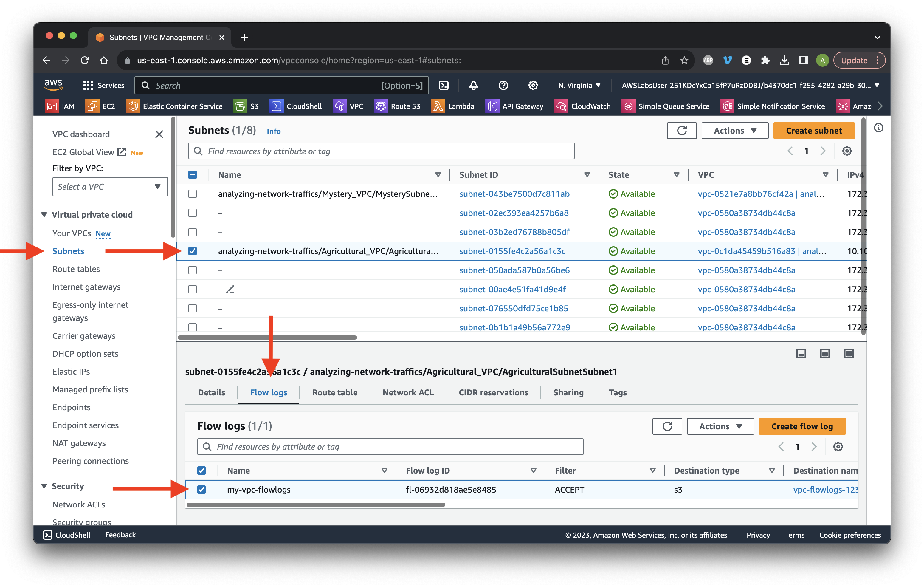924x588 pixels.
Task: Open the Simple Queue Service shortcut
Action: point(665,106)
